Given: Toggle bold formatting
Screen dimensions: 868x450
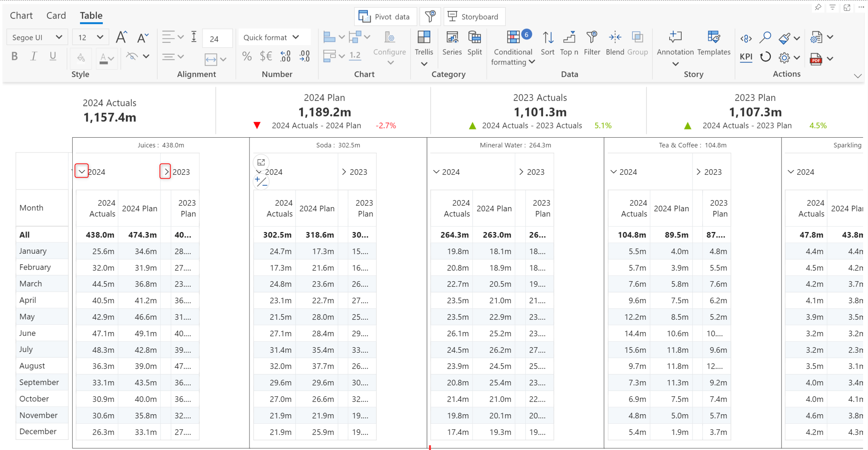Looking at the screenshot, I should pyautogui.click(x=14, y=56).
